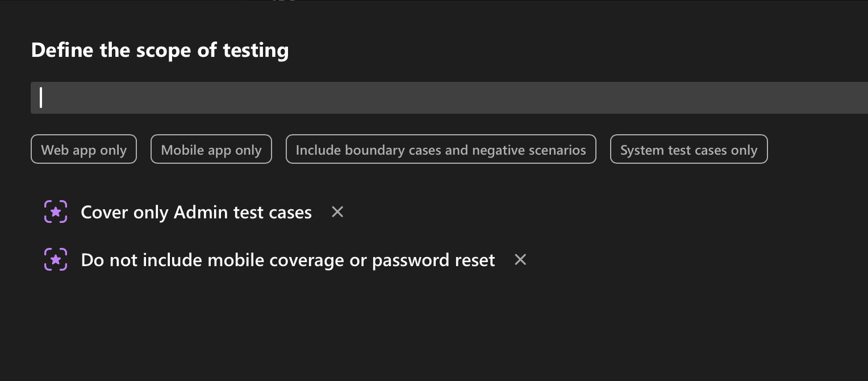Viewport: 868px width, 381px height.
Task: Click the X next to Admin test cases
Action: coord(337,212)
